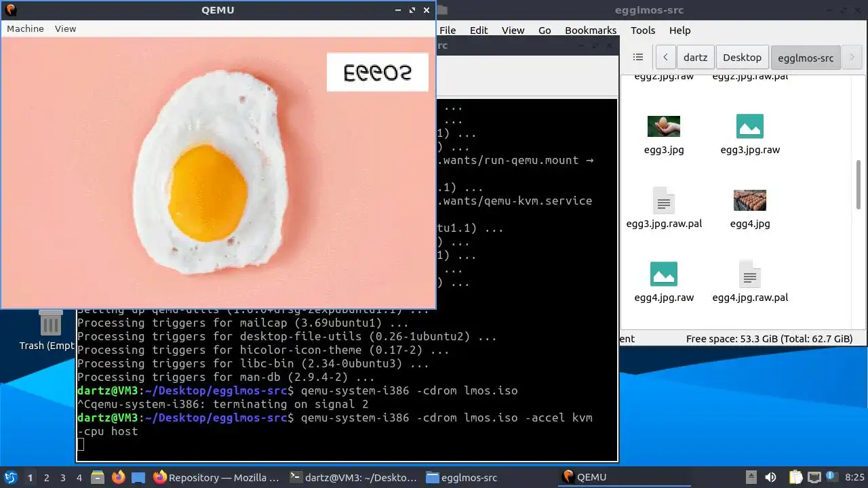Switch to workspace 2
Viewport: 868px width, 488px height.
coord(46,478)
